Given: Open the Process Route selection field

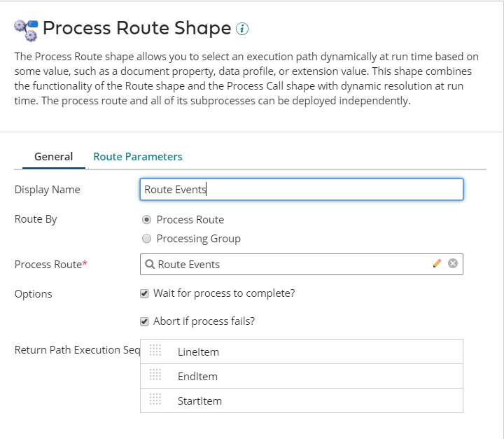Looking at the screenshot, I should [x=287, y=264].
